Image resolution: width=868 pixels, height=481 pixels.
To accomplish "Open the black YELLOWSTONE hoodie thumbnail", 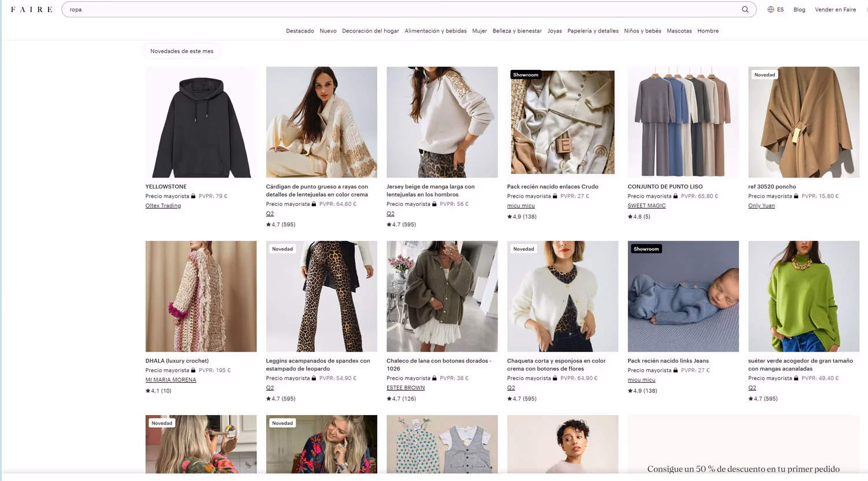I will click(201, 122).
